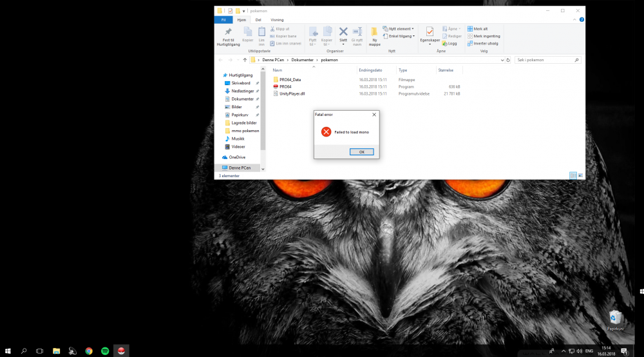Open the Papirkurv desktop icon

(x=616, y=318)
